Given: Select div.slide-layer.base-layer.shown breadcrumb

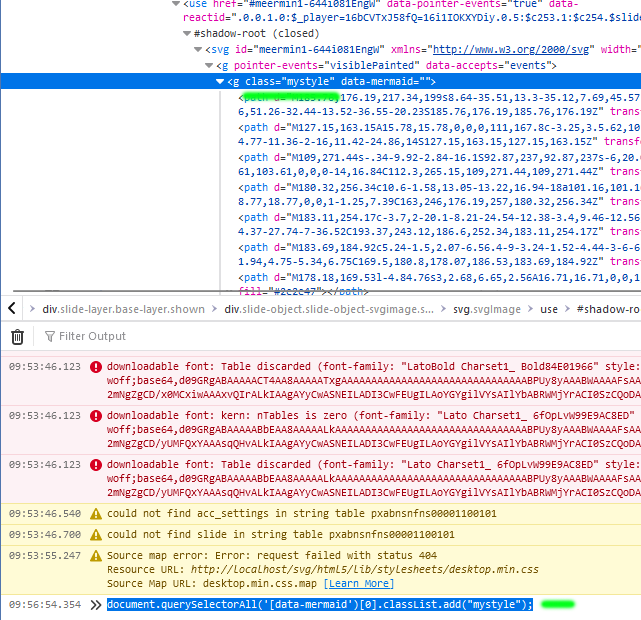Looking at the screenshot, I should [x=122, y=310].
